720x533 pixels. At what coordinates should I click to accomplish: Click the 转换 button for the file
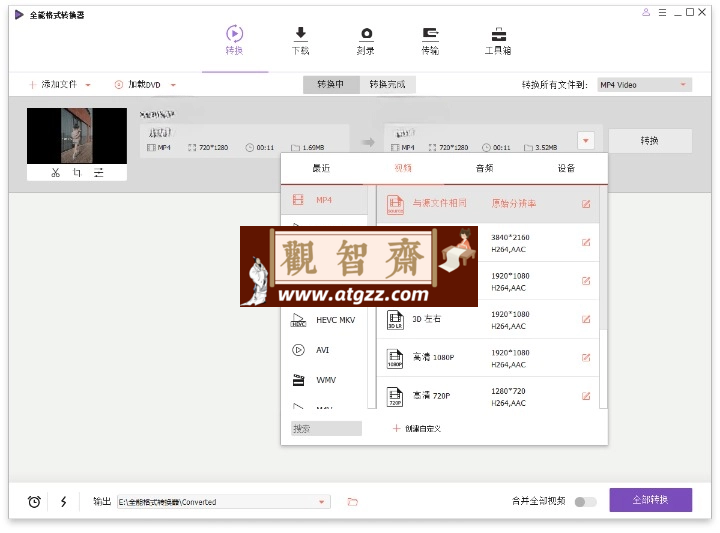click(x=650, y=141)
